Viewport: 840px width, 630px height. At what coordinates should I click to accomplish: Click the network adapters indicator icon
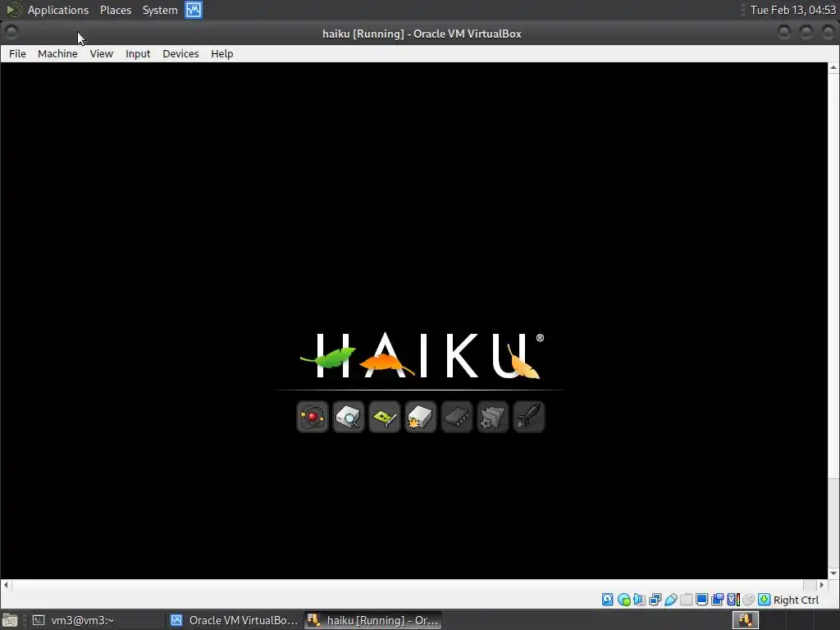point(655,600)
